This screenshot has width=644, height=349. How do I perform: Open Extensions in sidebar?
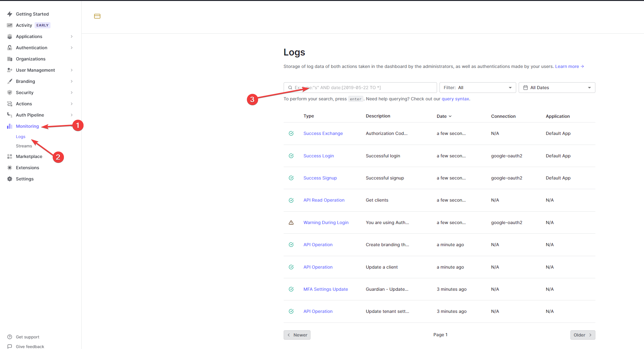(x=27, y=168)
